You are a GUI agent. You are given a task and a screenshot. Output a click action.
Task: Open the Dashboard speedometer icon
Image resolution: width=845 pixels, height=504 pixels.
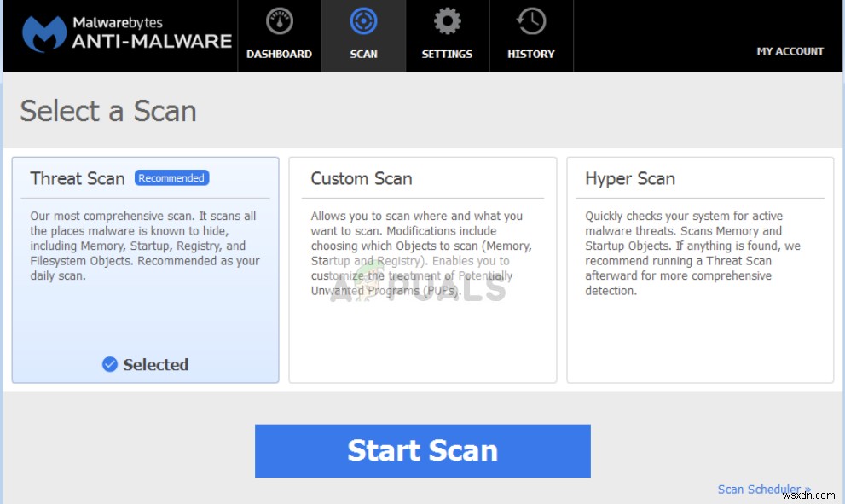point(279,20)
